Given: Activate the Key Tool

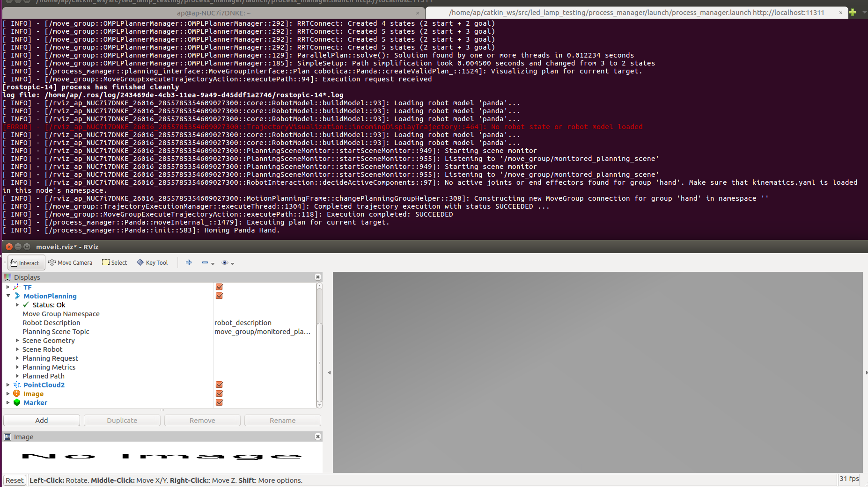Looking at the screenshot, I should pyautogui.click(x=152, y=263).
